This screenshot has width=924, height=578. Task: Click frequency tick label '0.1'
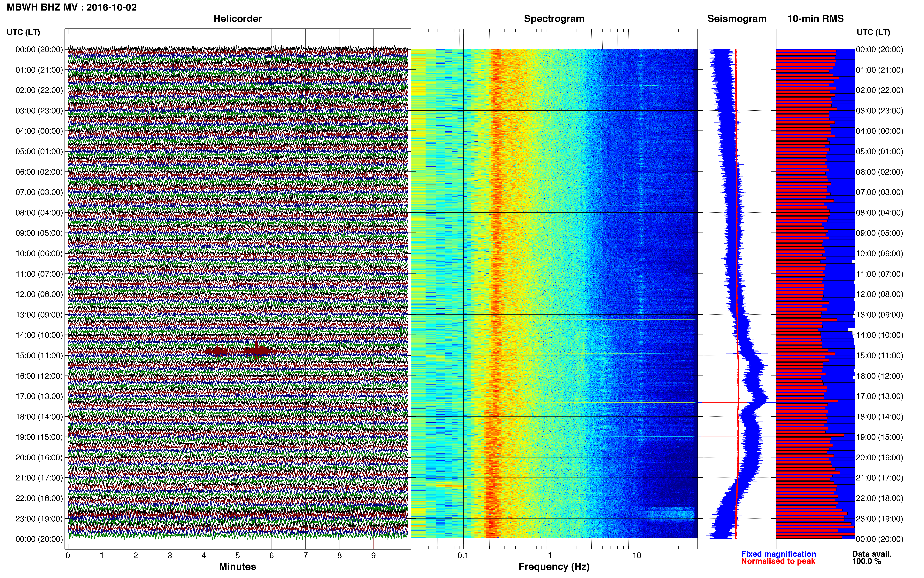click(x=463, y=555)
